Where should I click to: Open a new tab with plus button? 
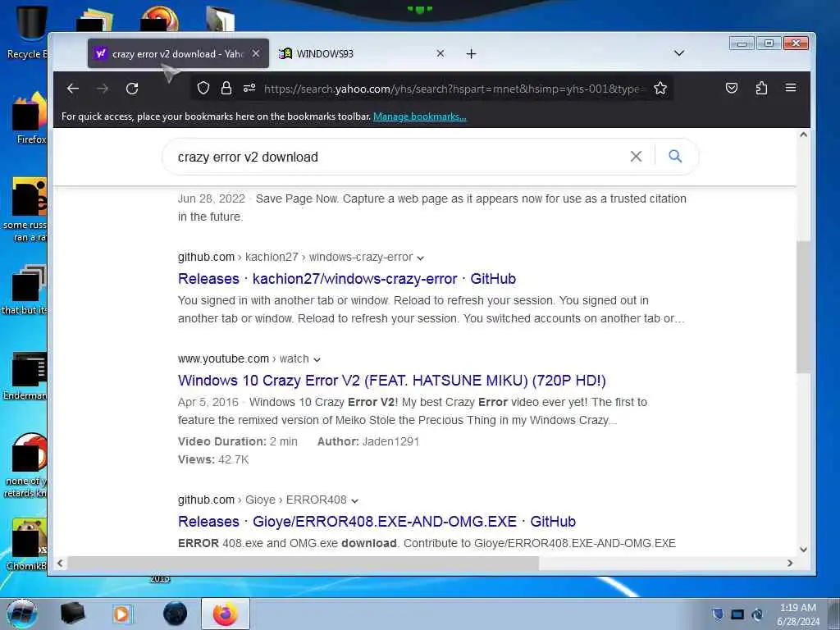471,53
